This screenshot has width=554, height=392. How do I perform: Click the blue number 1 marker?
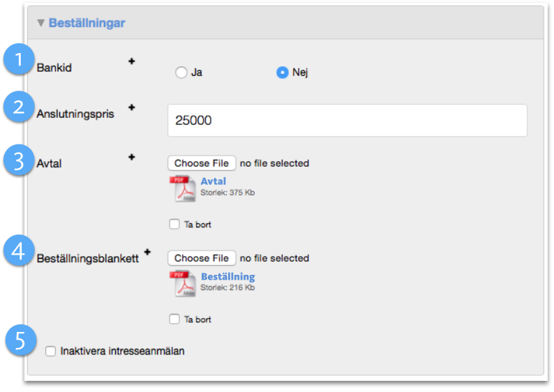point(19,59)
